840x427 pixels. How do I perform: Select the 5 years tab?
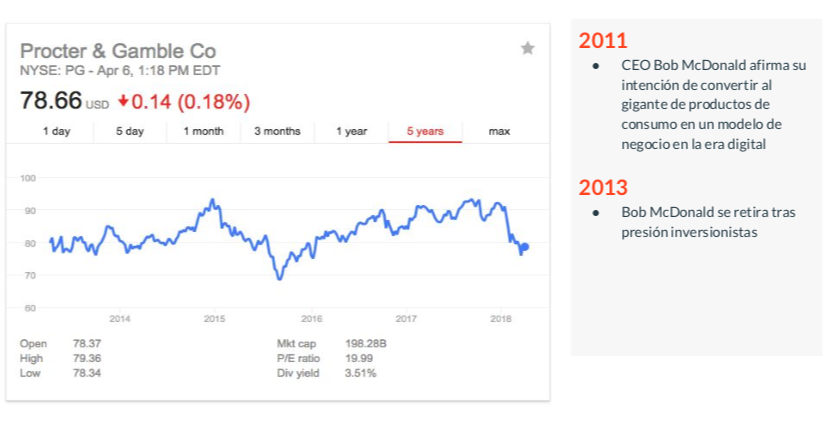425,131
